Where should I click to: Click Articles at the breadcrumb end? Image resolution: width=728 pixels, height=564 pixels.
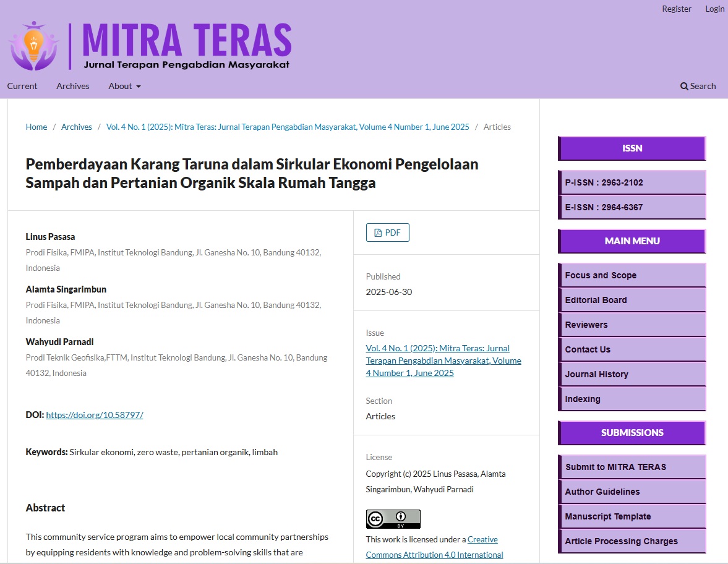point(497,127)
